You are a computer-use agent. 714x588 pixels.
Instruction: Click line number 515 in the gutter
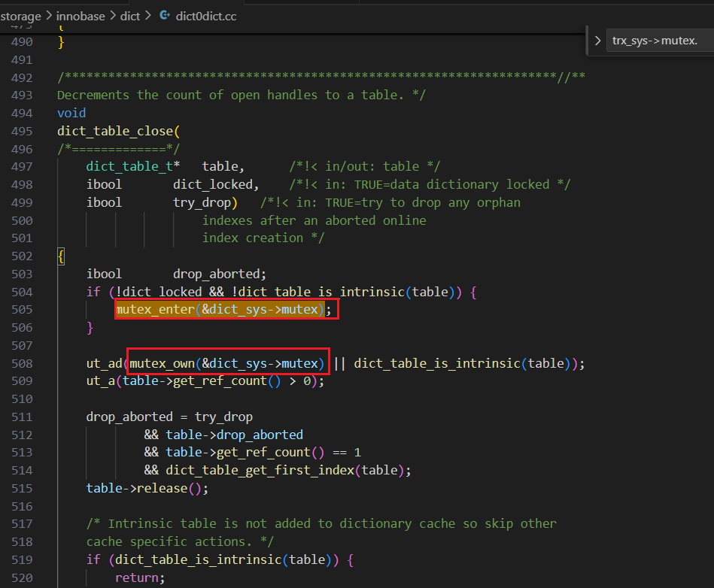click(x=22, y=488)
